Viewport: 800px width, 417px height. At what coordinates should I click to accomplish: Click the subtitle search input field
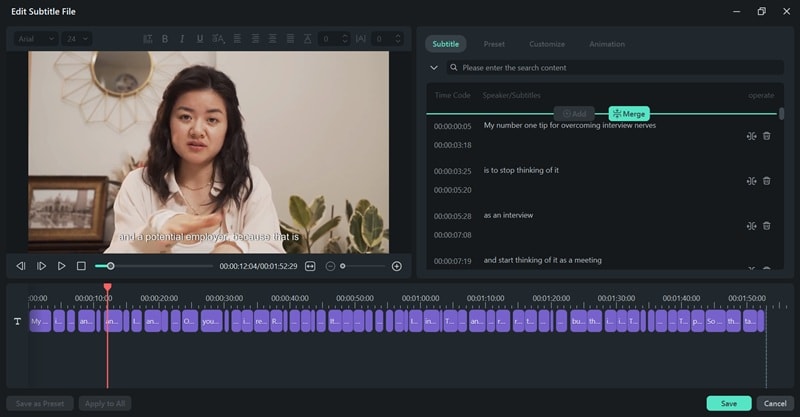click(615, 67)
